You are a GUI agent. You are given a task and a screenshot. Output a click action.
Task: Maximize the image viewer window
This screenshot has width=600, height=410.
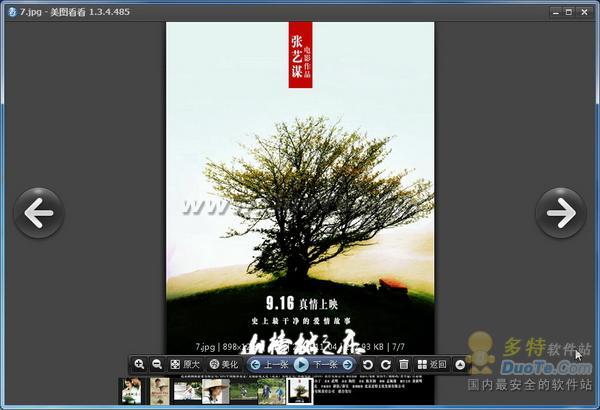coord(568,11)
